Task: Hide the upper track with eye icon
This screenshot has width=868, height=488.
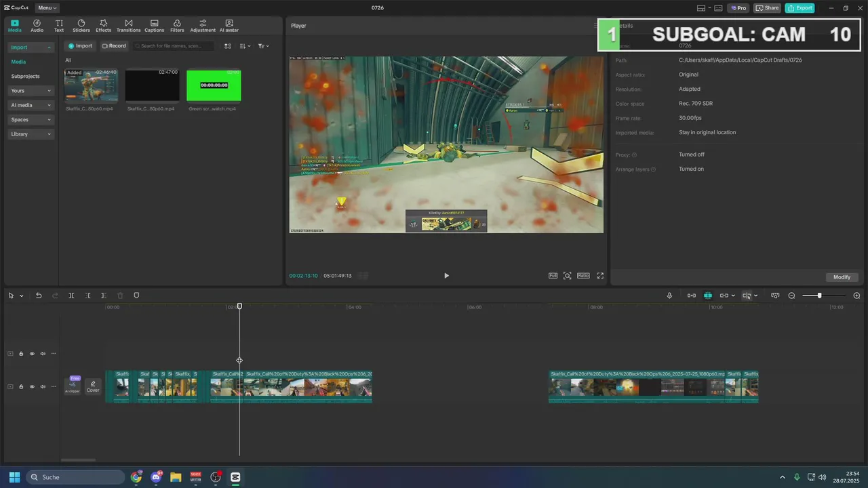Action: 32,354
